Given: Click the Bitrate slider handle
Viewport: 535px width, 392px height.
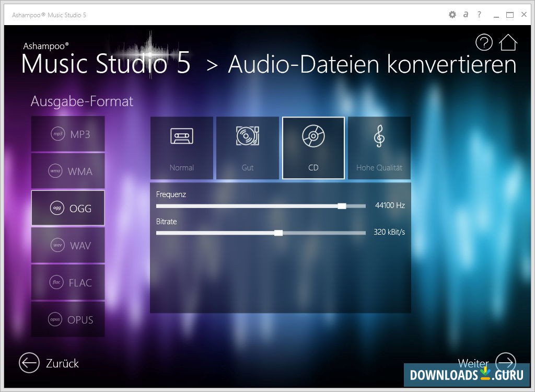Looking at the screenshot, I should tap(278, 233).
